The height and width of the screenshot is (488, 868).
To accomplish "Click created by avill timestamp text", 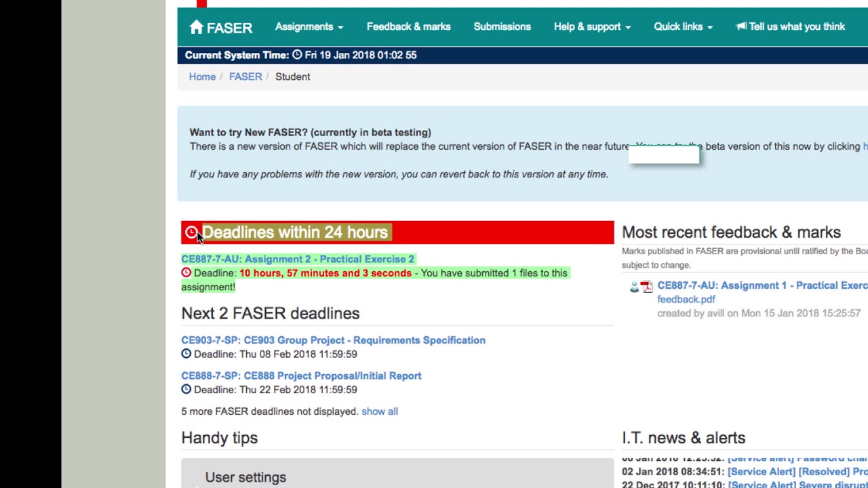I will (x=759, y=313).
